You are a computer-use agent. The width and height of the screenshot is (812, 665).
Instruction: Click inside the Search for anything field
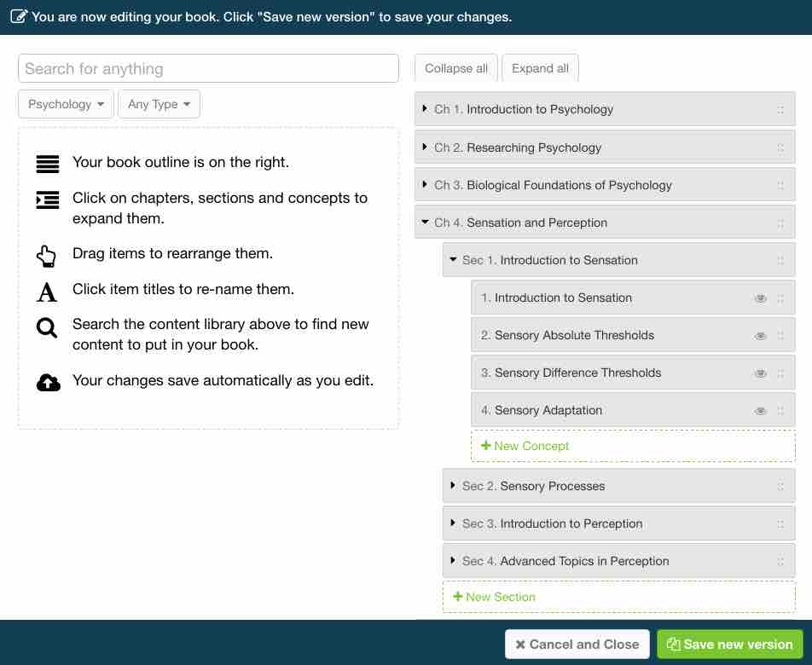[208, 68]
